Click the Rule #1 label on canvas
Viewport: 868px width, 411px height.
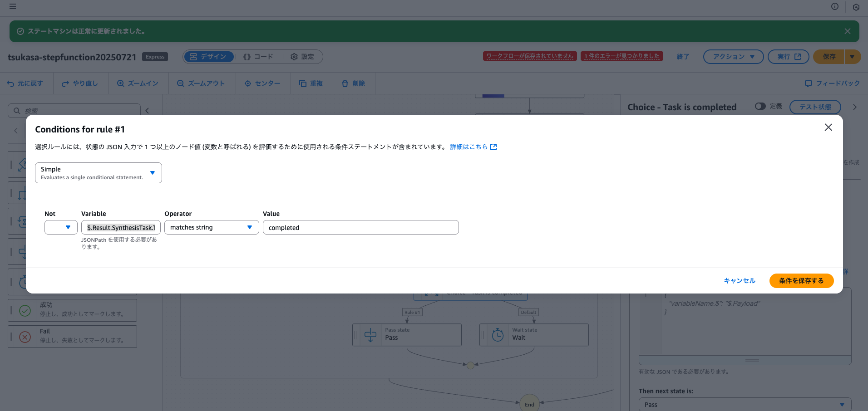(x=412, y=312)
